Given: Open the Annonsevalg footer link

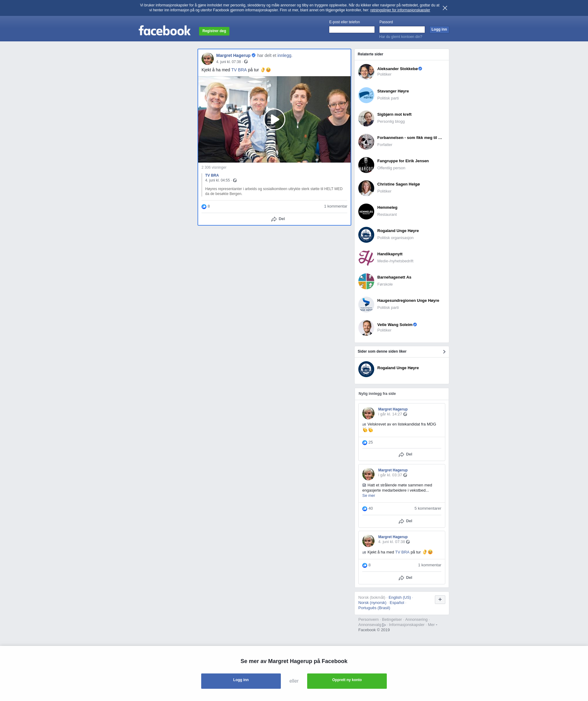Looking at the screenshot, I should (372, 625).
